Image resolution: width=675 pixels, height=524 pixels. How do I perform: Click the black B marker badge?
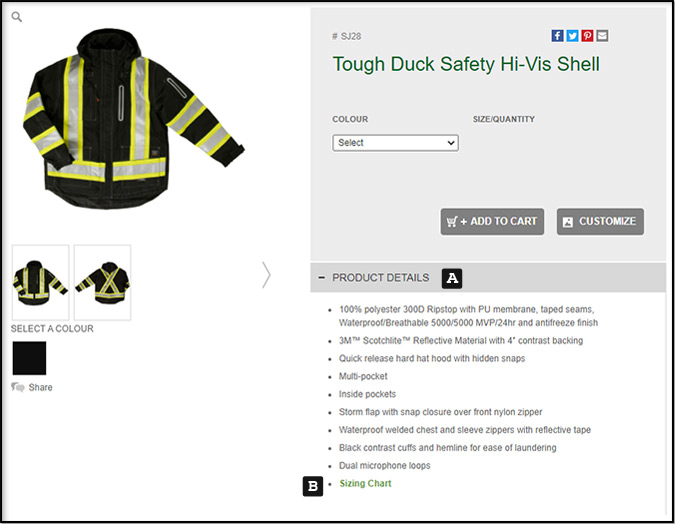[313, 486]
